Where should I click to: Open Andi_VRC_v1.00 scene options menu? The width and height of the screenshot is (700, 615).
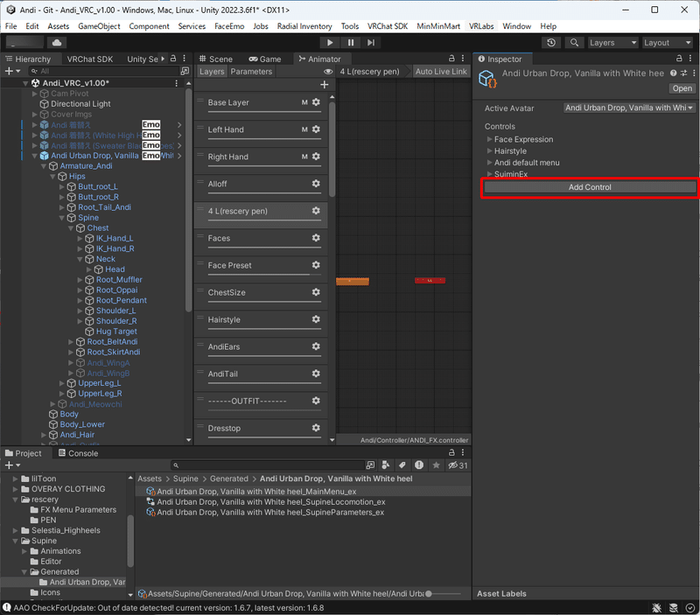[x=177, y=83]
